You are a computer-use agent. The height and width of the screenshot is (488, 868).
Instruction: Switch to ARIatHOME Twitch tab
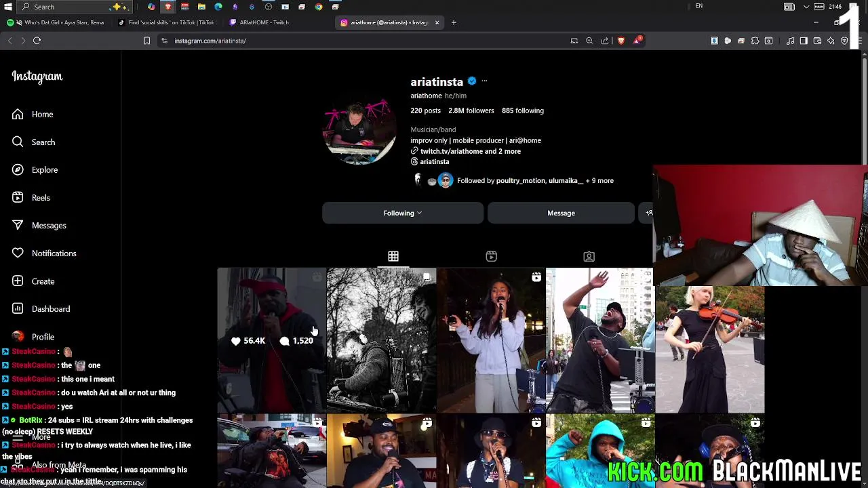(x=278, y=22)
